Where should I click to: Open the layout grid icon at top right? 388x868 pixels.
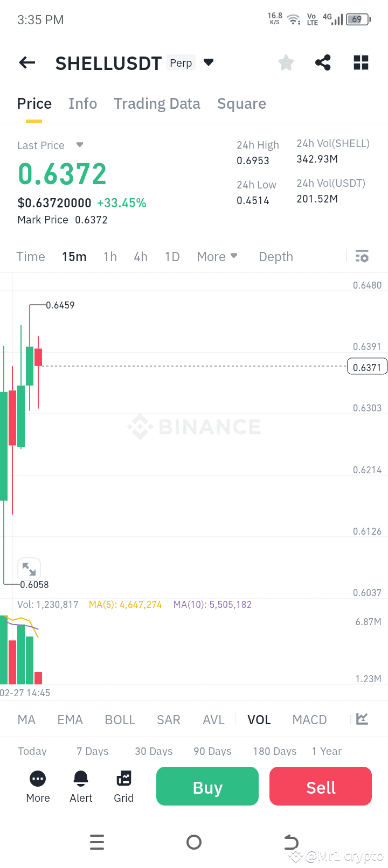point(361,62)
